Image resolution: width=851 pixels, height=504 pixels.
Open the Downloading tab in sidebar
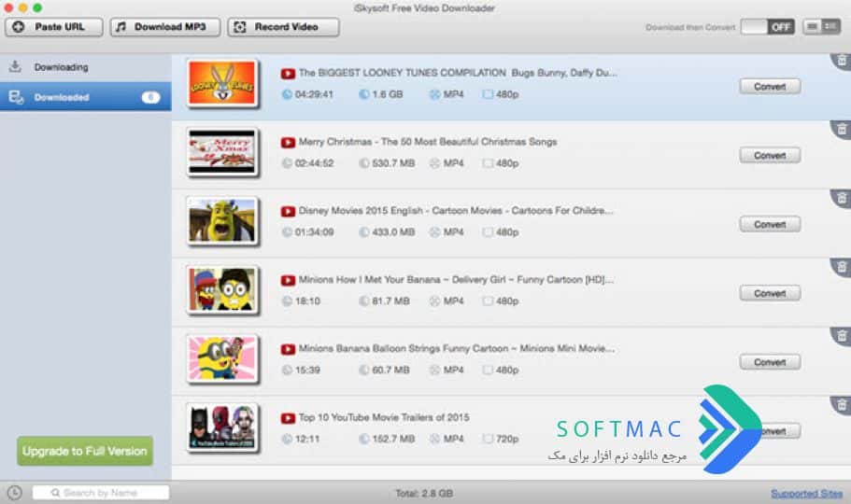(x=86, y=67)
